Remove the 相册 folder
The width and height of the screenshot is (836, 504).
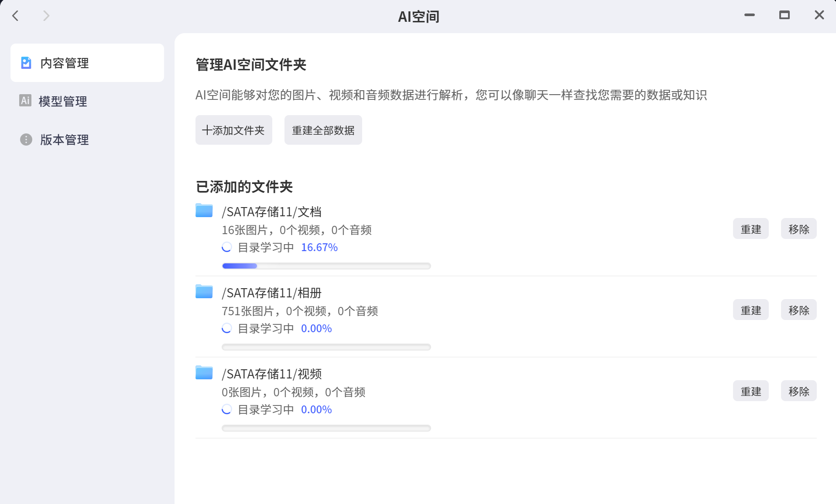pos(798,310)
